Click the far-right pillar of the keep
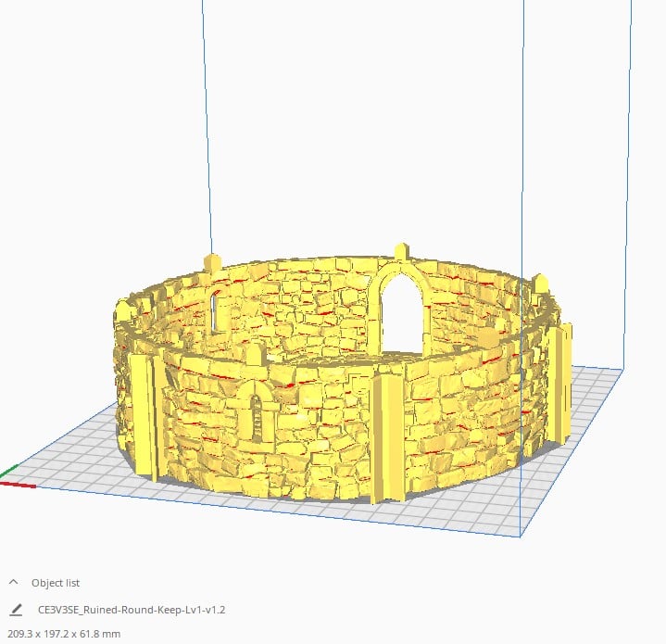The image size is (666, 644). pos(560,382)
